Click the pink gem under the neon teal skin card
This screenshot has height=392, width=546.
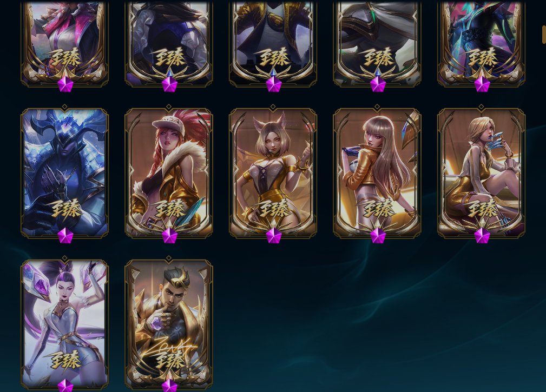click(482, 84)
